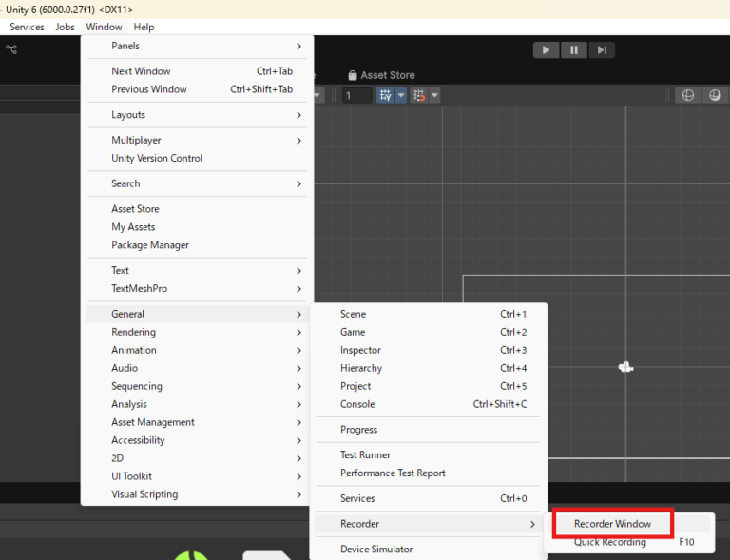Click the Step frame button

click(x=601, y=50)
